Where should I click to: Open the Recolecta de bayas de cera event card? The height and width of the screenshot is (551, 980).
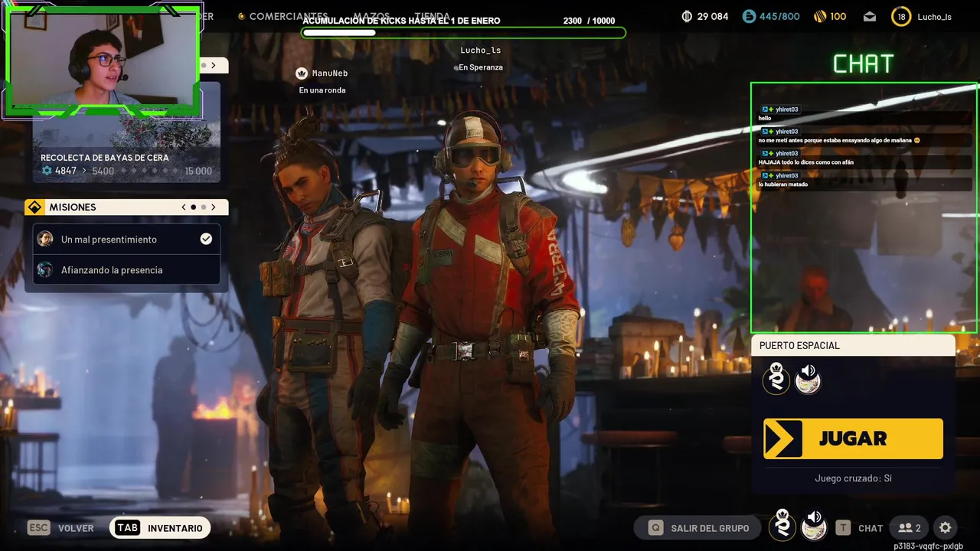tap(126, 132)
